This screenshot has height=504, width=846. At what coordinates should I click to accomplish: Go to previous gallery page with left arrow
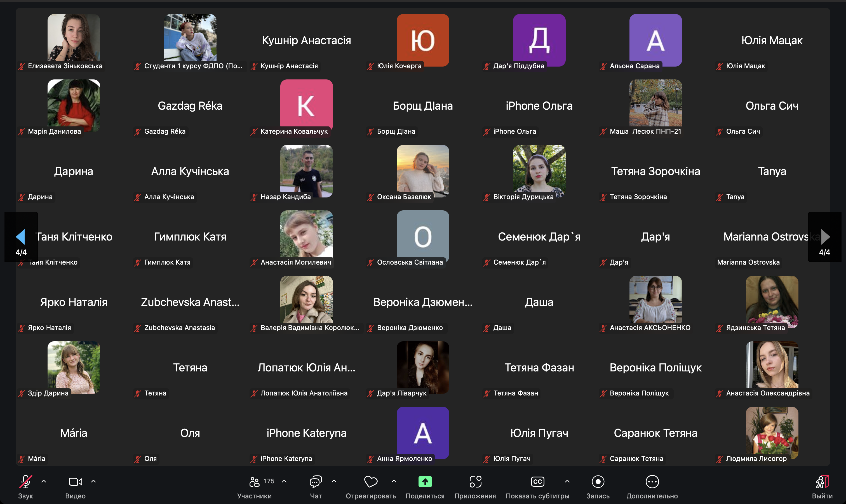click(20, 237)
